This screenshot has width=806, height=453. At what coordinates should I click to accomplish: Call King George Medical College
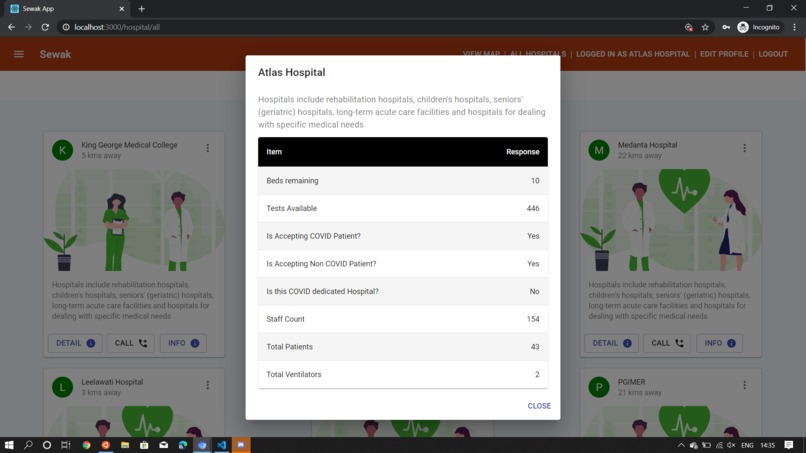coord(131,343)
